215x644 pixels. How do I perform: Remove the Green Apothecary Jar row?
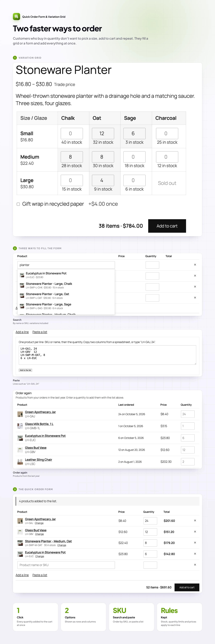click(x=195, y=520)
